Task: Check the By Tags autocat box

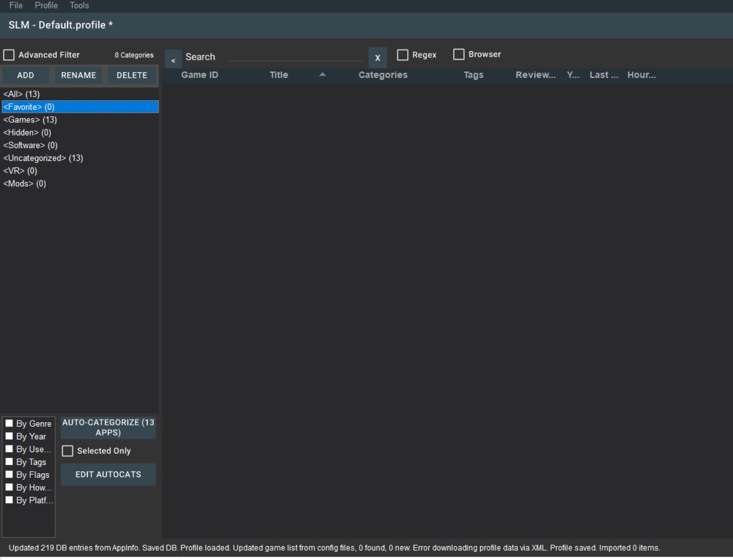Action: click(9, 462)
